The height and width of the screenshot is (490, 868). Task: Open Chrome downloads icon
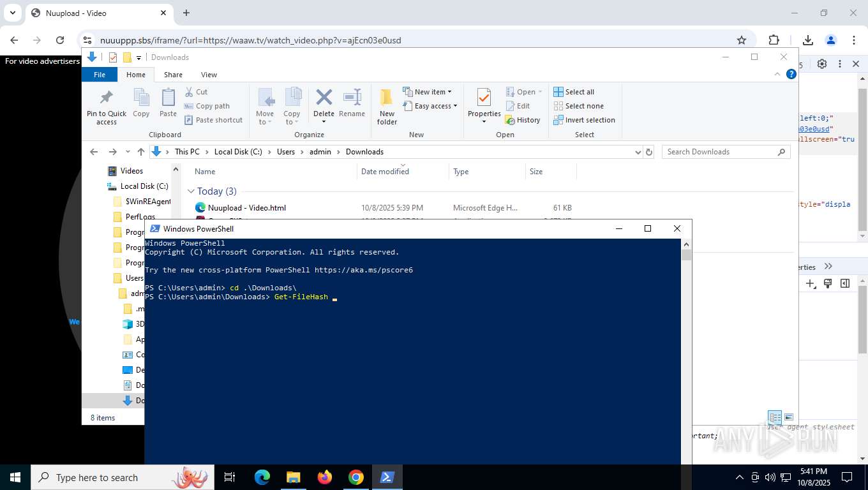click(808, 40)
